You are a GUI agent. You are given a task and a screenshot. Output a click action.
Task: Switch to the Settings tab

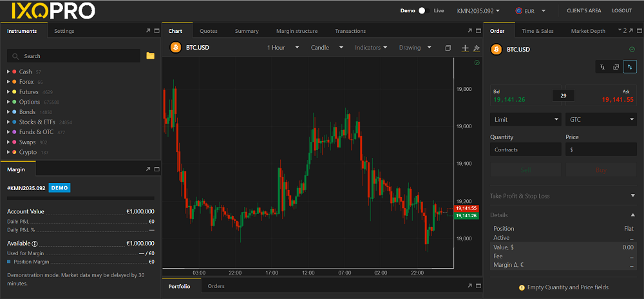(x=64, y=31)
